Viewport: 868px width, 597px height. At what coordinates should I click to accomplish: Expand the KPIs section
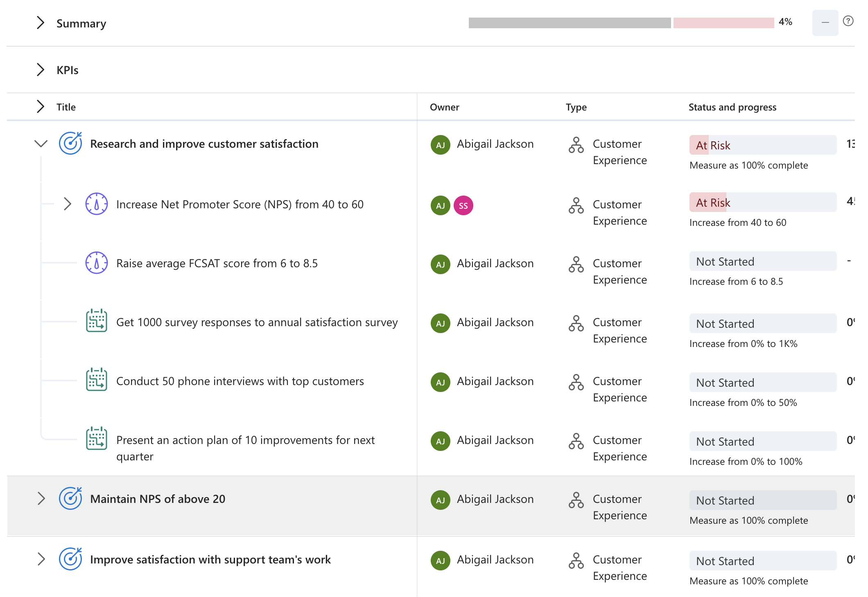tap(40, 70)
